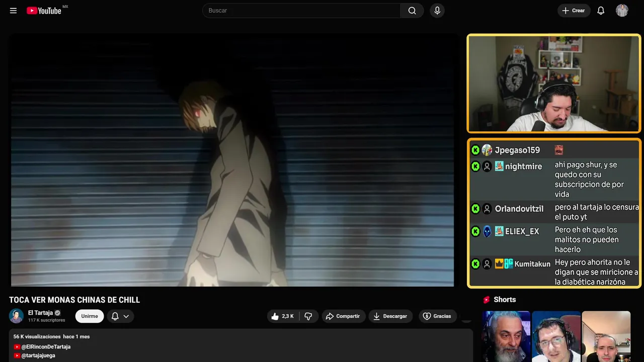
Task: Focus the Buscar search field
Action: coord(301,11)
